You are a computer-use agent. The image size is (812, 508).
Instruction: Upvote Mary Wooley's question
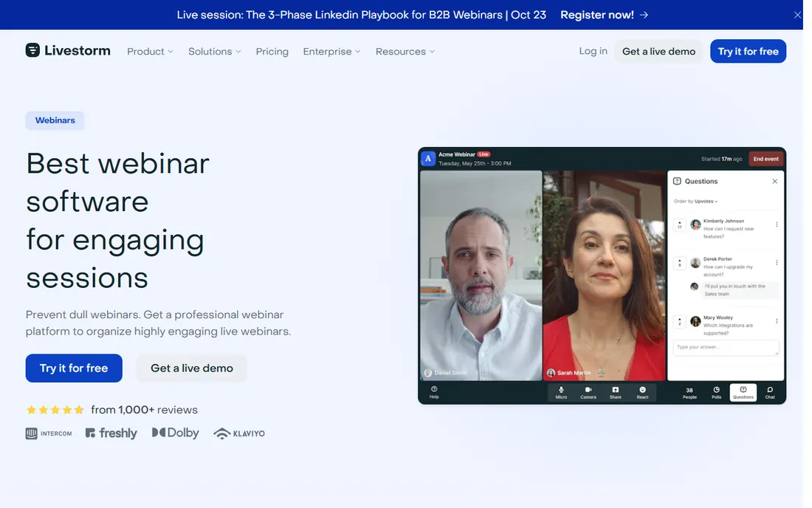click(x=679, y=321)
